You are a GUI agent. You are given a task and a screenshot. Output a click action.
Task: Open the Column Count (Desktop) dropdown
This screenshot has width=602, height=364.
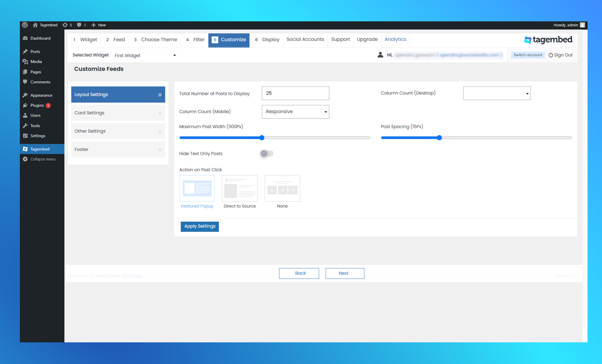pos(497,93)
